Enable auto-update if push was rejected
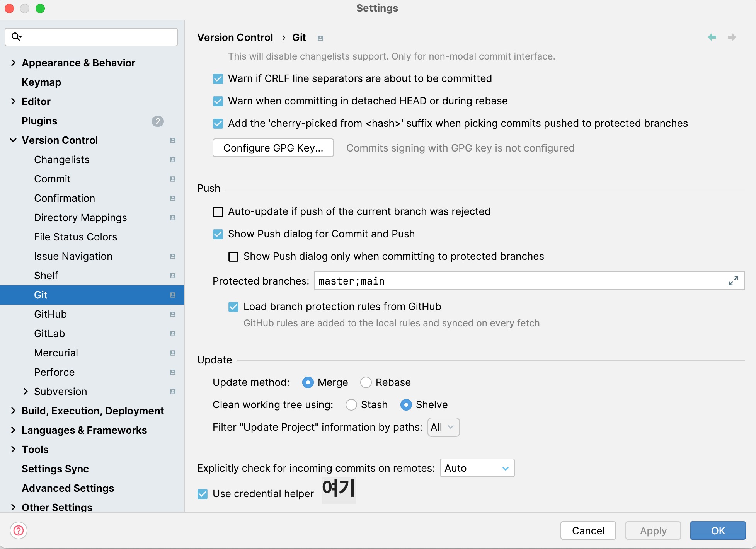 (218, 212)
